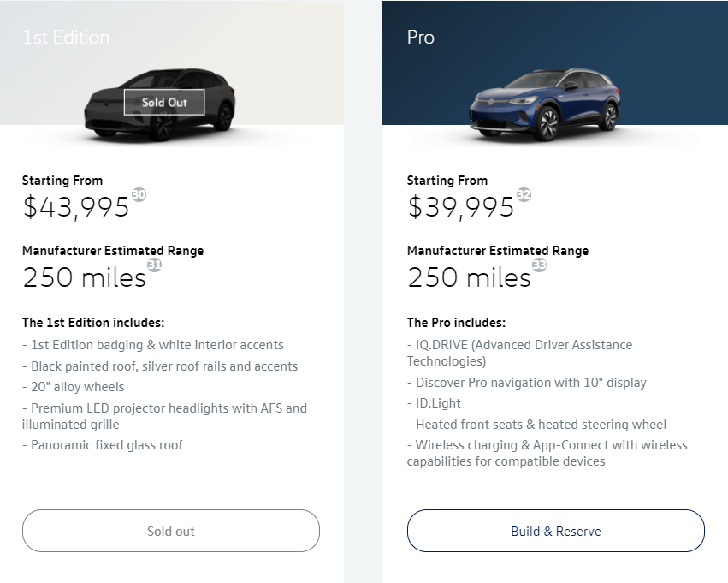Click the bottom Sold out button
The width and height of the screenshot is (728, 583).
[x=171, y=531]
